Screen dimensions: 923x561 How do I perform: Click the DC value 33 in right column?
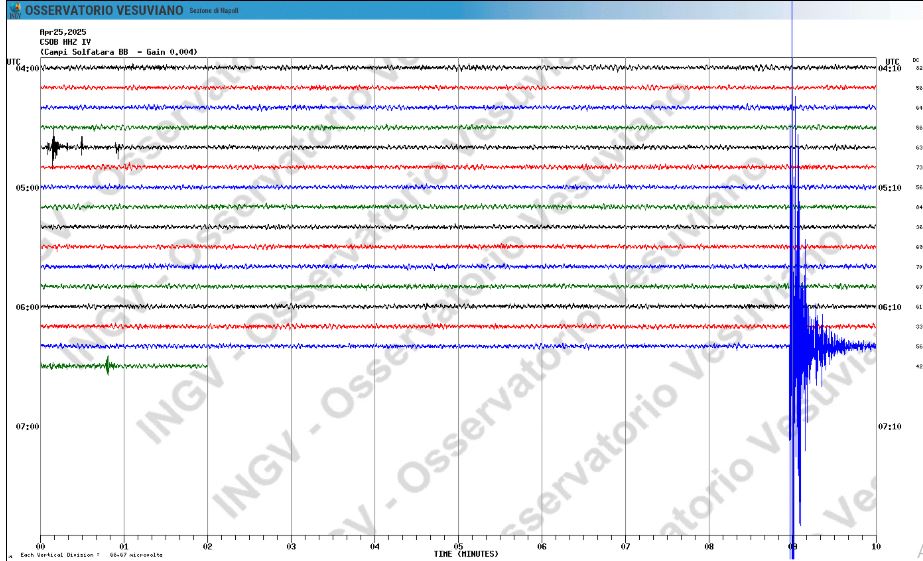[x=919, y=327]
